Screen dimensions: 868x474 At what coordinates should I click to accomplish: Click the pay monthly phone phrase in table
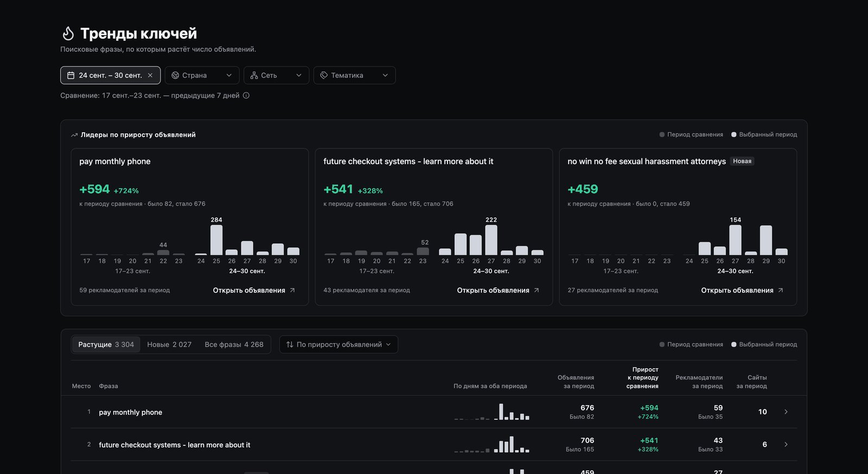[x=130, y=412]
